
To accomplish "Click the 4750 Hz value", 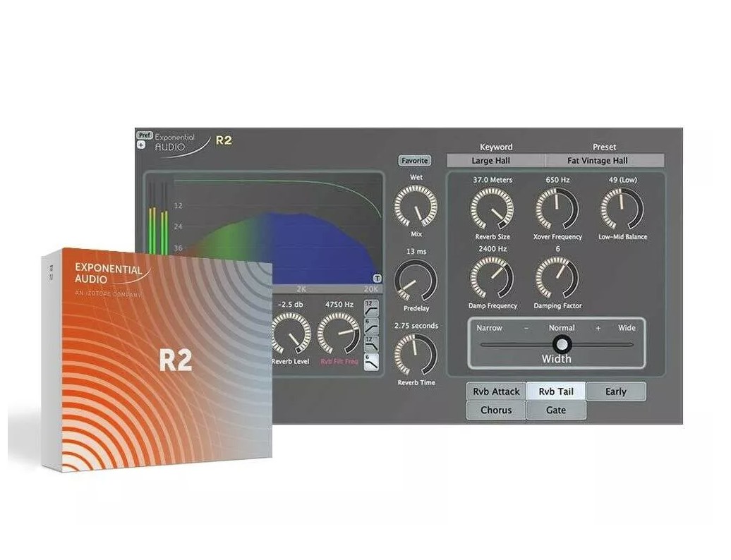I will click(x=339, y=304).
